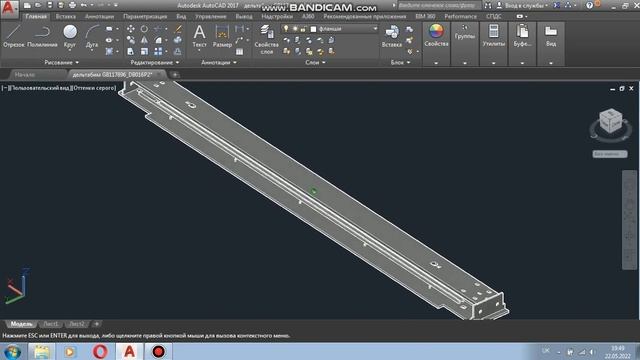Click the Stretch tool icon in Редактирование

tap(131, 51)
